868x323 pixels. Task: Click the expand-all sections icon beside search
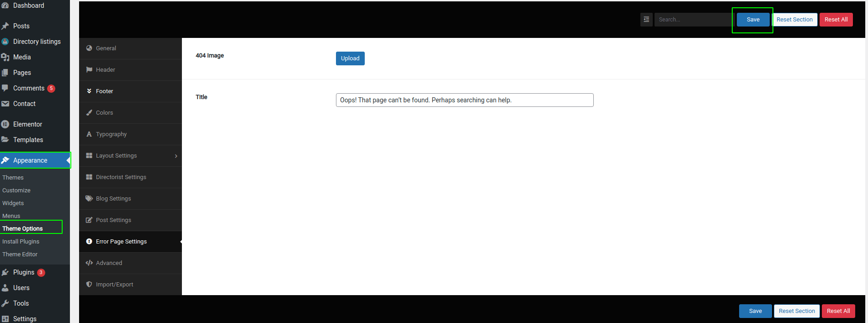(646, 20)
